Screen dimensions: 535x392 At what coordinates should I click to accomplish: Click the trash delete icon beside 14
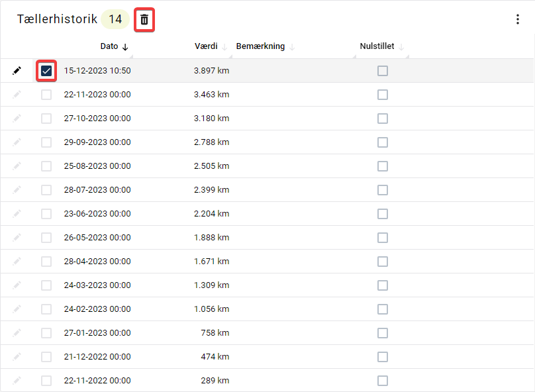click(144, 20)
